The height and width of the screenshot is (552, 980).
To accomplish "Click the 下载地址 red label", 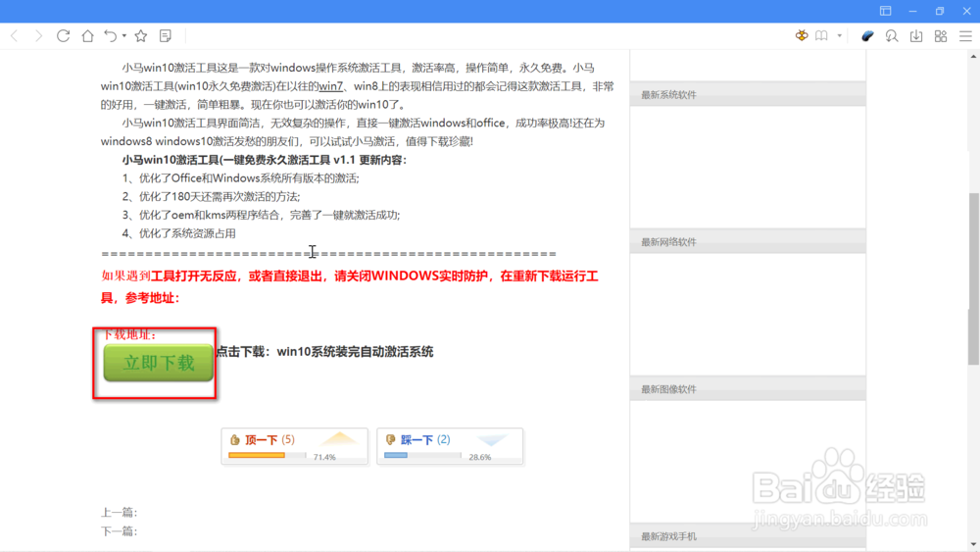I will point(128,335).
